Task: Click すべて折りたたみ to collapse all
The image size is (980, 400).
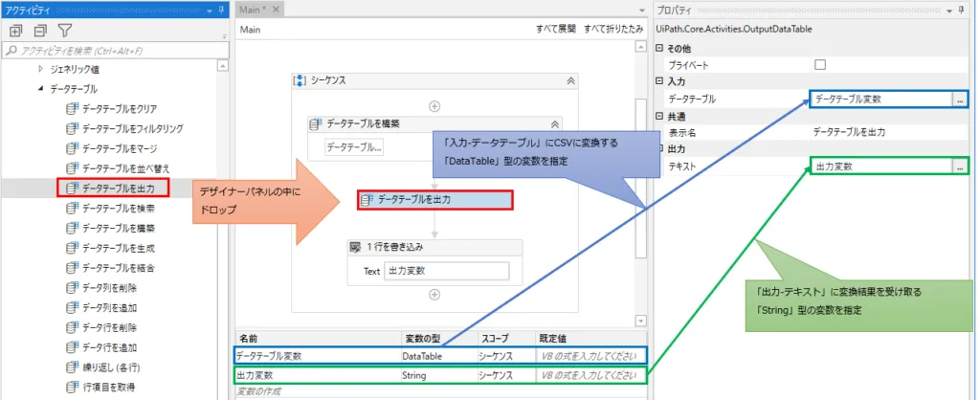Action: tap(613, 30)
